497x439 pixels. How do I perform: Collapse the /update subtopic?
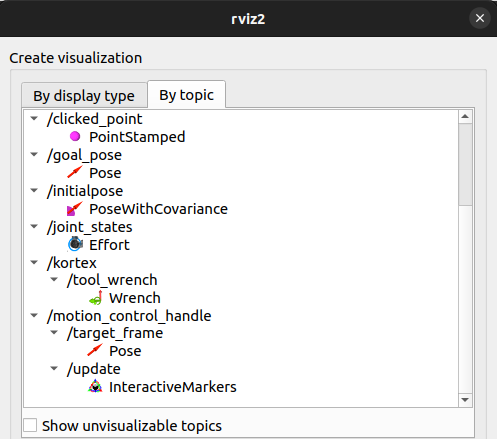[x=54, y=368]
